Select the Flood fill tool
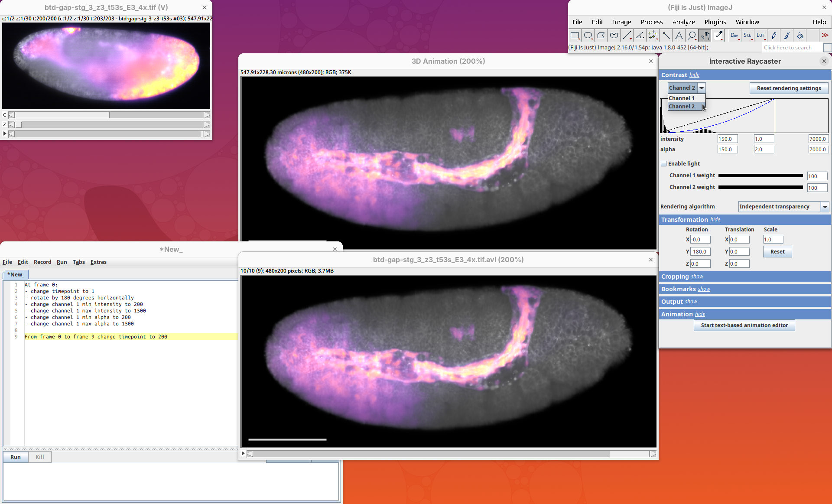The image size is (832, 504). point(800,36)
